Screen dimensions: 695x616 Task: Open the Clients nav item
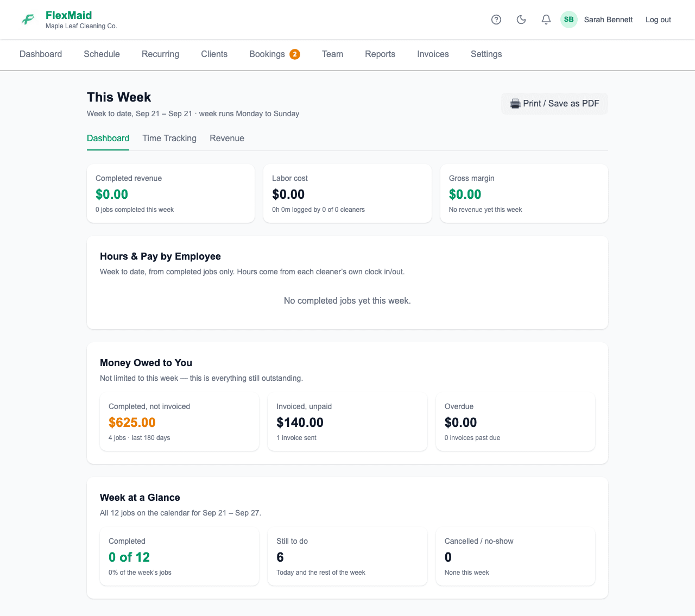(214, 54)
